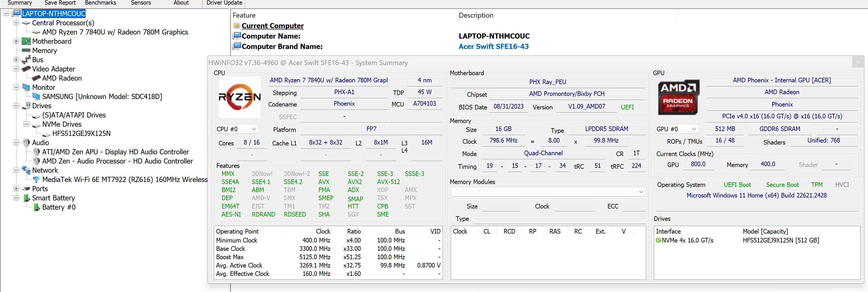Select AMD Ryzen 7 7840U tree entry
The height and width of the screenshot is (292, 868).
115,32
